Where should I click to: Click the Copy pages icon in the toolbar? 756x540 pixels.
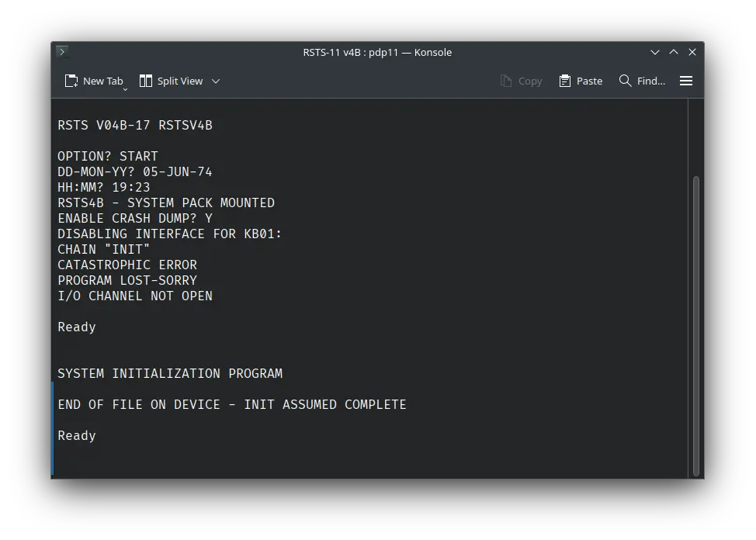pos(505,80)
